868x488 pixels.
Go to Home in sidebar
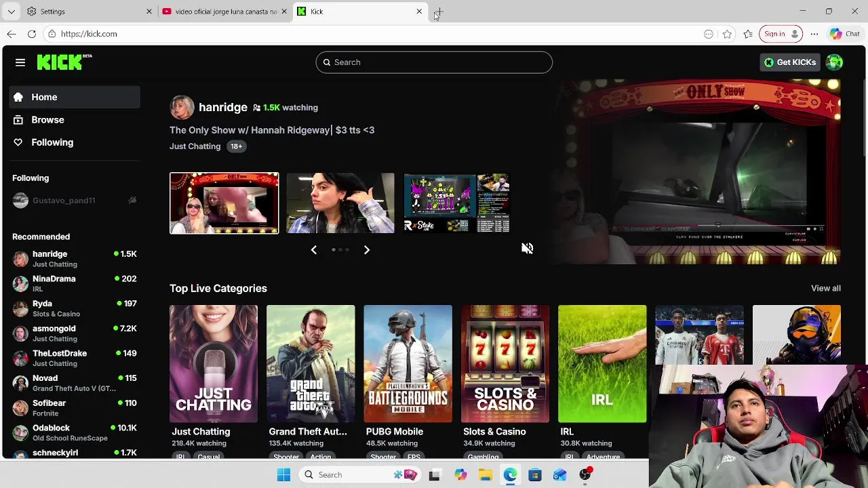(x=75, y=97)
